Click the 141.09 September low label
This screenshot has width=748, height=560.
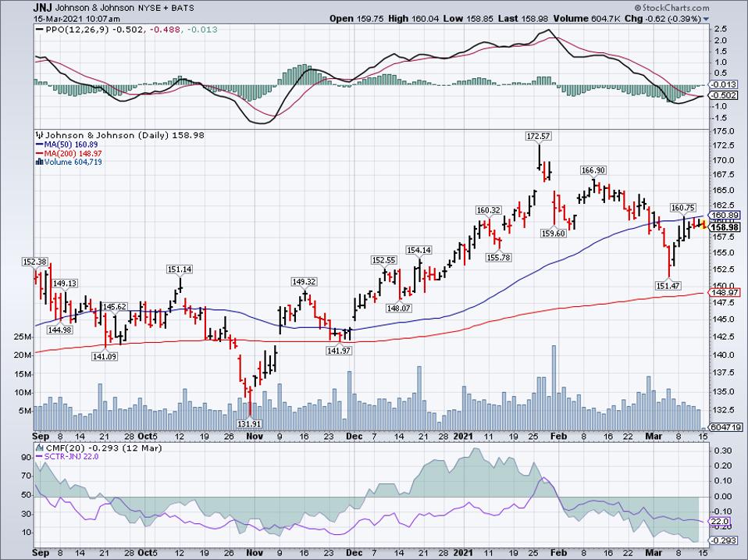coord(105,356)
